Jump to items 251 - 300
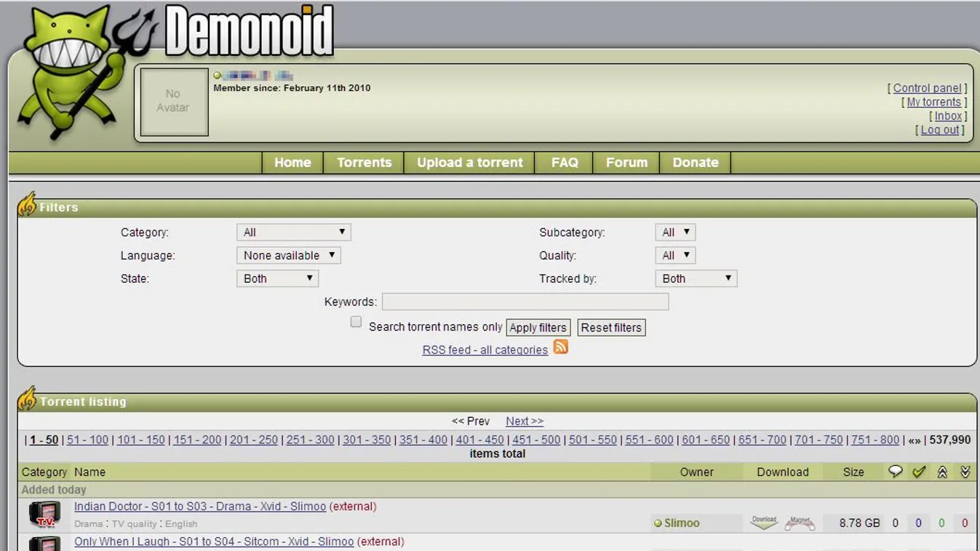Image resolution: width=980 pixels, height=551 pixels. [311, 440]
